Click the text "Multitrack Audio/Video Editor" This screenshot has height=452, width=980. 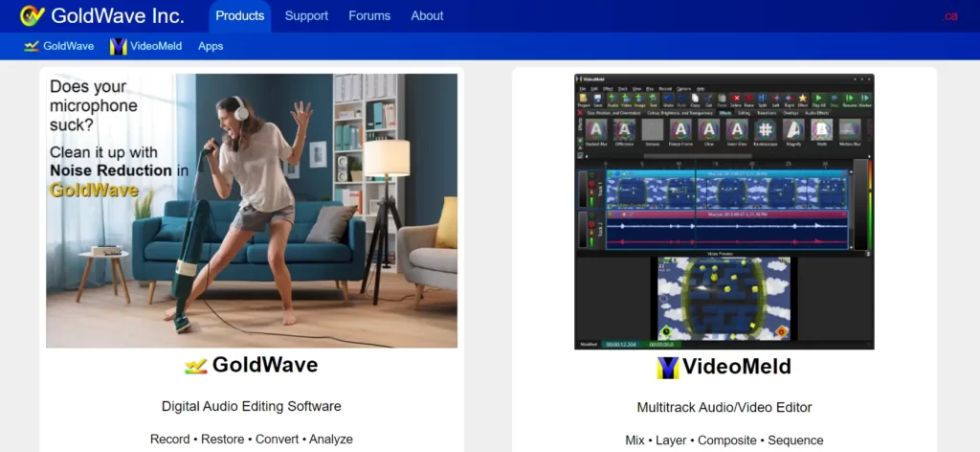click(724, 408)
